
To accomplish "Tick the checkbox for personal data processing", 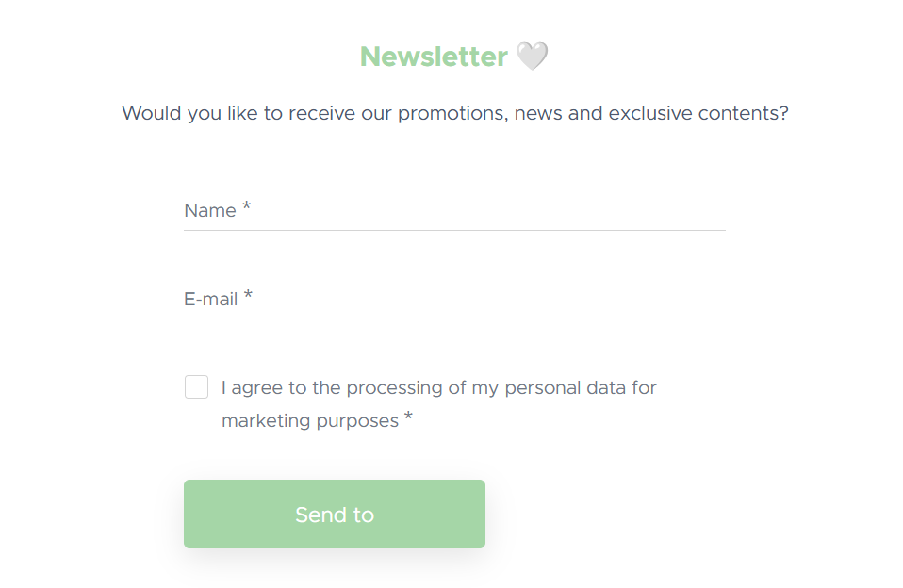I will (x=196, y=386).
